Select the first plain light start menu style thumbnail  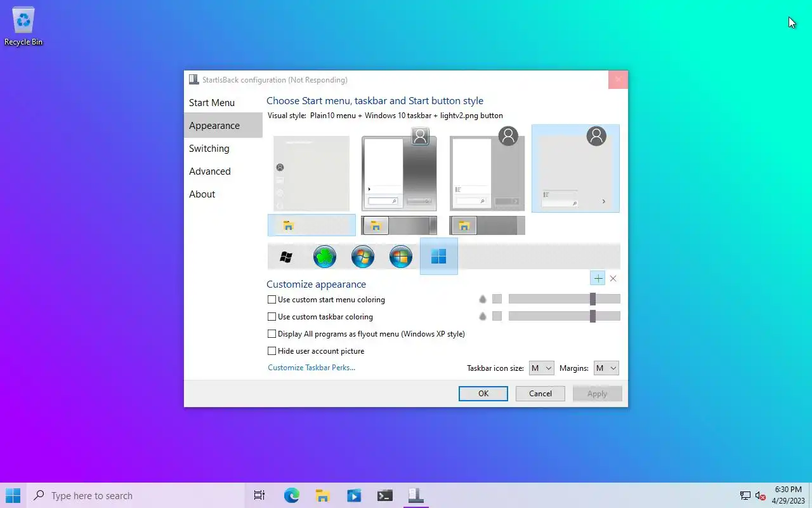coord(311,173)
